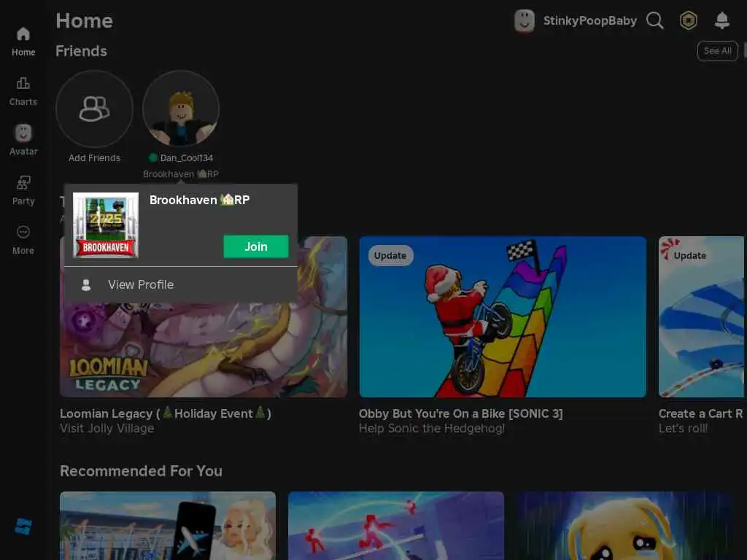Viewport: 747px width, 560px height.
Task: Click Recommended For You heading
Action: [x=141, y=471]
